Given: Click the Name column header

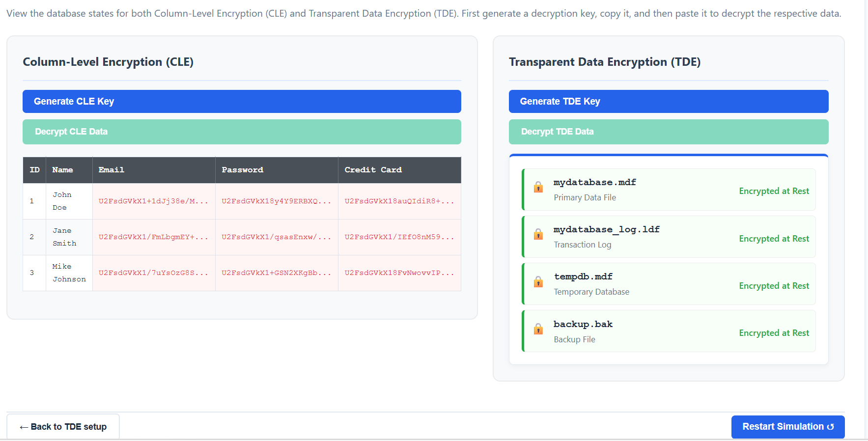Looking at the screenshot, I should [x=62, y=170].
